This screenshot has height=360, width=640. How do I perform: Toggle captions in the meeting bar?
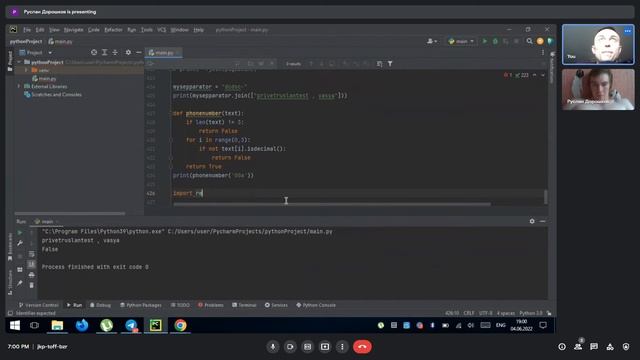tap(307, 347)
